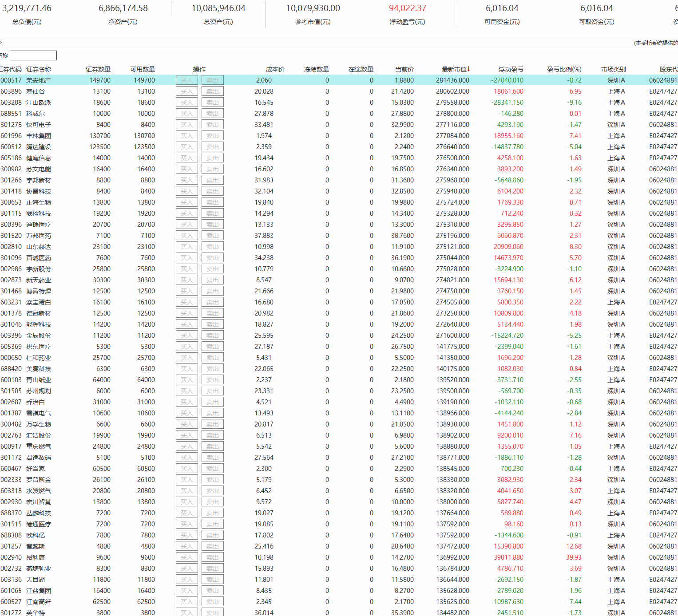Sell 江南高纤 using its 卖出 button
Screen dimensions: 678x616
[x=212, y=602]
